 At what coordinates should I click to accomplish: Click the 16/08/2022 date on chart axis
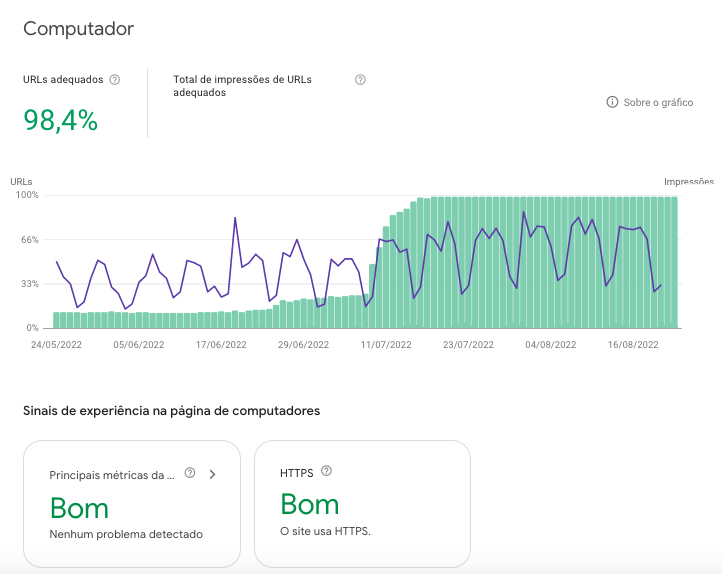tap(633, 344)
